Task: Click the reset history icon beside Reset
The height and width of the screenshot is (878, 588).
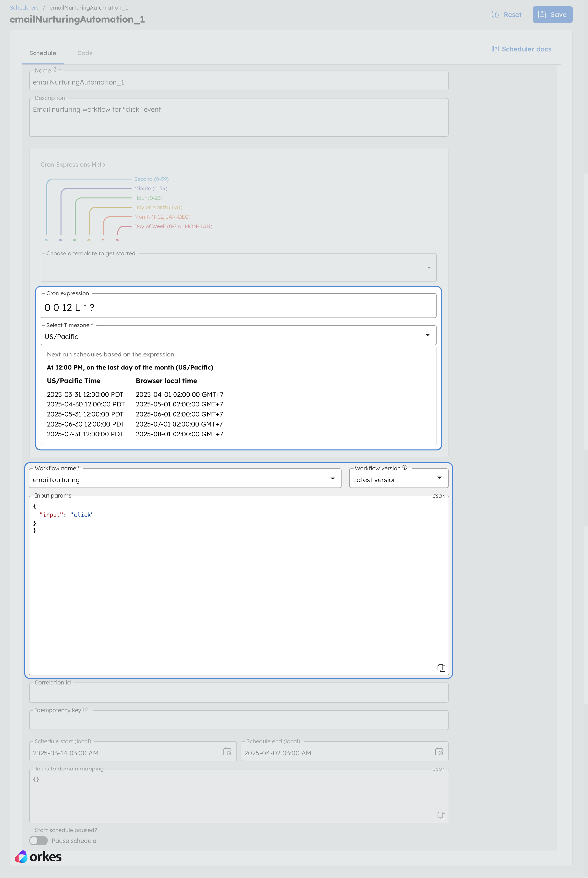Action: click(x=495, y=15)
